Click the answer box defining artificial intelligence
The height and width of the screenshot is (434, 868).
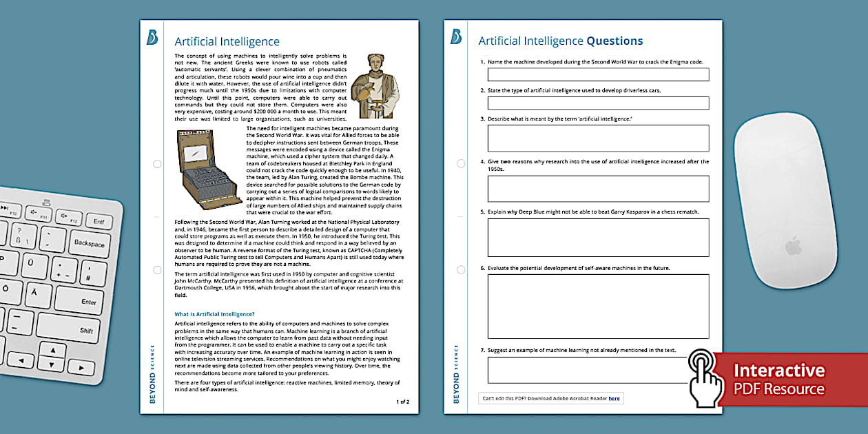click(598, 137)
